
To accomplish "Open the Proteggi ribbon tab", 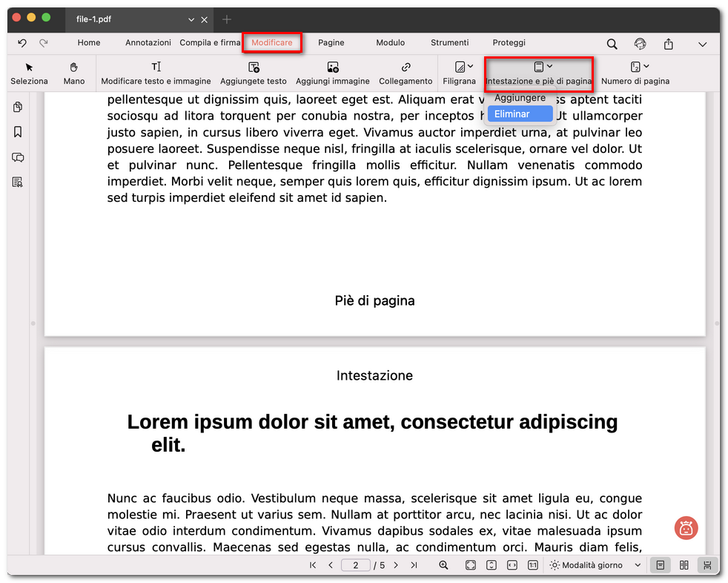I will coord(509,42).
